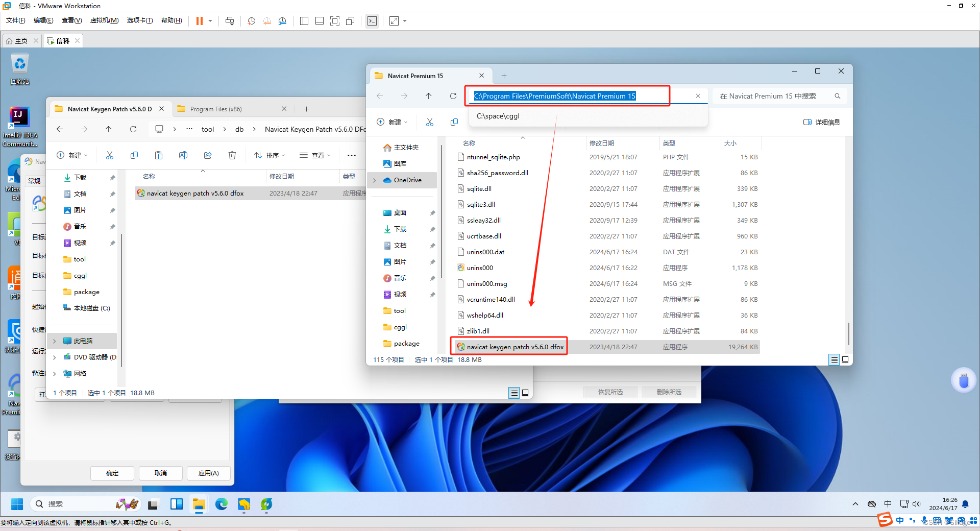Click the Rename icon in Keygen window toolbar
This screenshot has width=980, height=531.
[183, 155]
